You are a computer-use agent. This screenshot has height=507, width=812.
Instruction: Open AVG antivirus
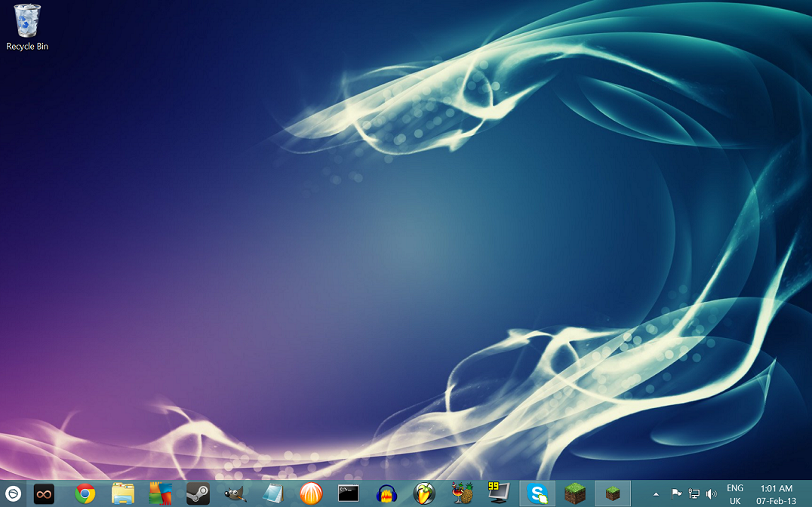[160, 494]
